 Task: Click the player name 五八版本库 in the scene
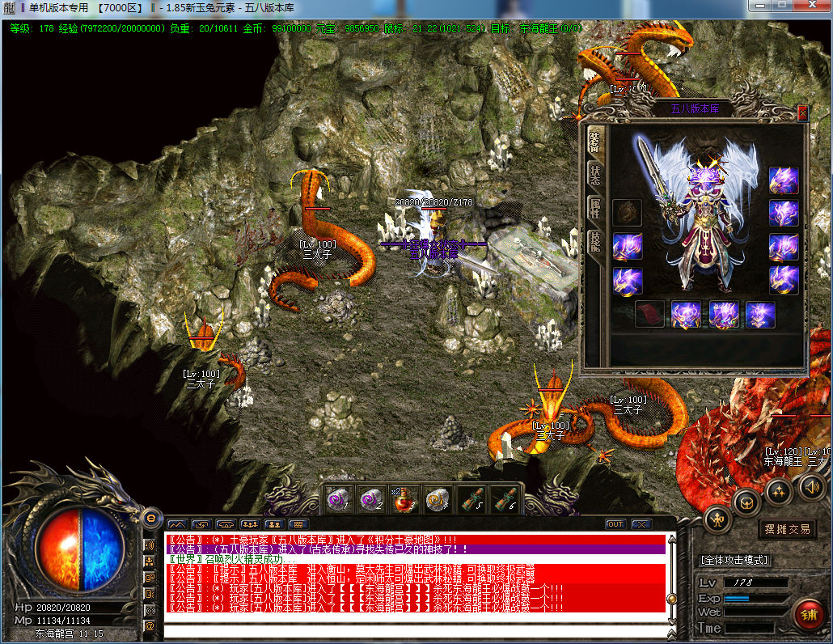[x=434, y=254]
